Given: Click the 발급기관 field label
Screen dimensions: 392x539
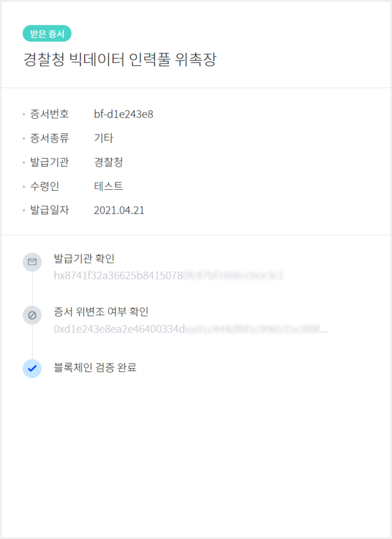Looking at the screenshot, I should pos(49,162).
